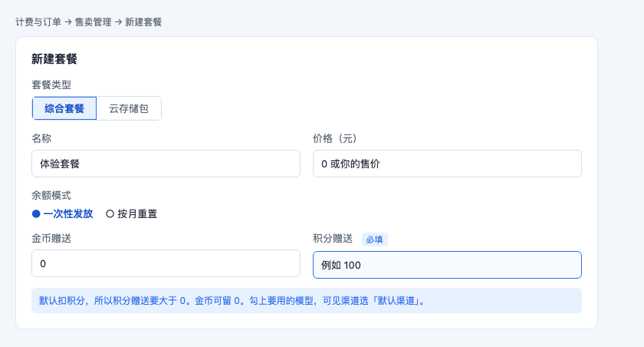644x347 pixels.
Task: Click the 余额模式 label
Action: tap(51, 195)
